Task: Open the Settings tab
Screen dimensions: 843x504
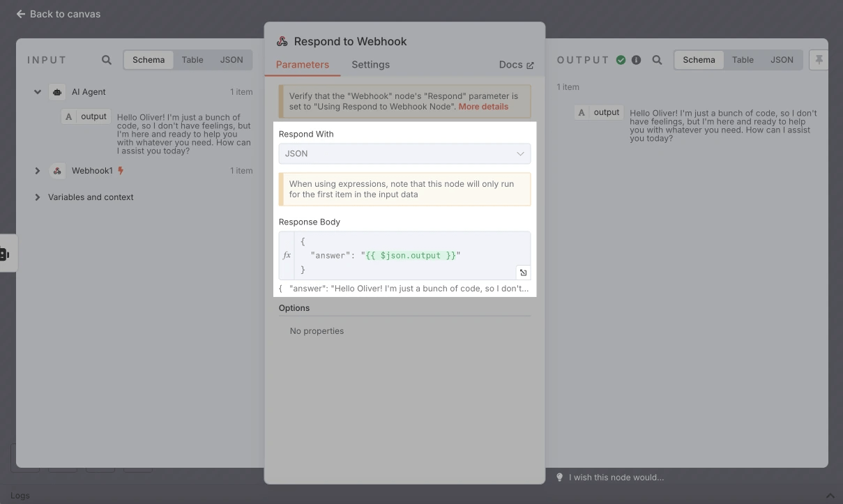Action: click(x=370, y=65)
